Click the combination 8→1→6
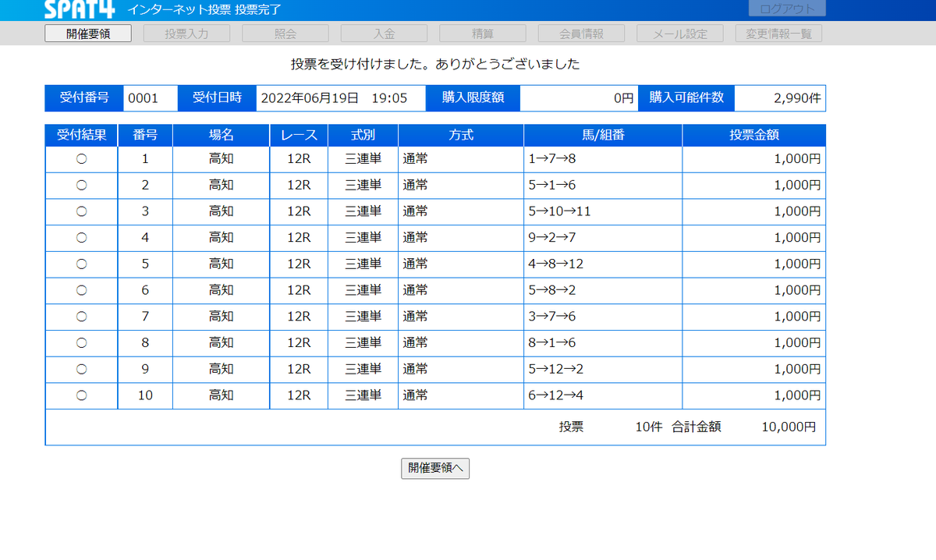The height and width of the screenshot is (560, 936). pos(551,342)
